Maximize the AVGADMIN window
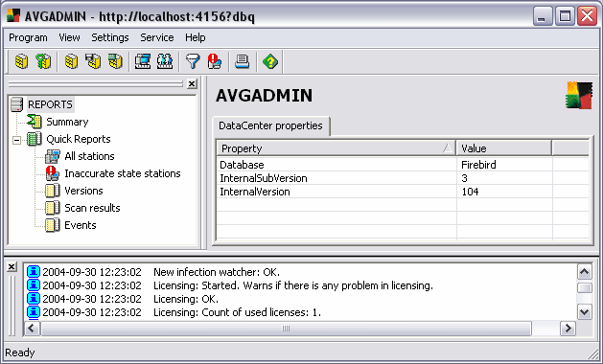This screenshot has width=603, height=364. click(565, 16)
